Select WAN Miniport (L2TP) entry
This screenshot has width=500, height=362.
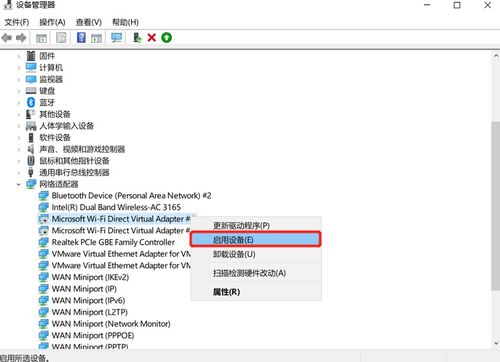[89, 312]
